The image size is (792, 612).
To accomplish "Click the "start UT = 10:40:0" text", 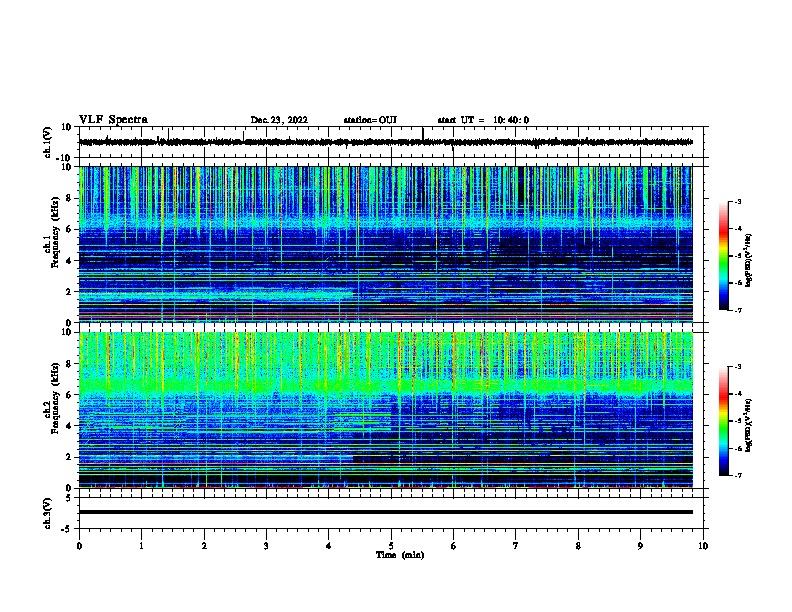I will (483, 120).
